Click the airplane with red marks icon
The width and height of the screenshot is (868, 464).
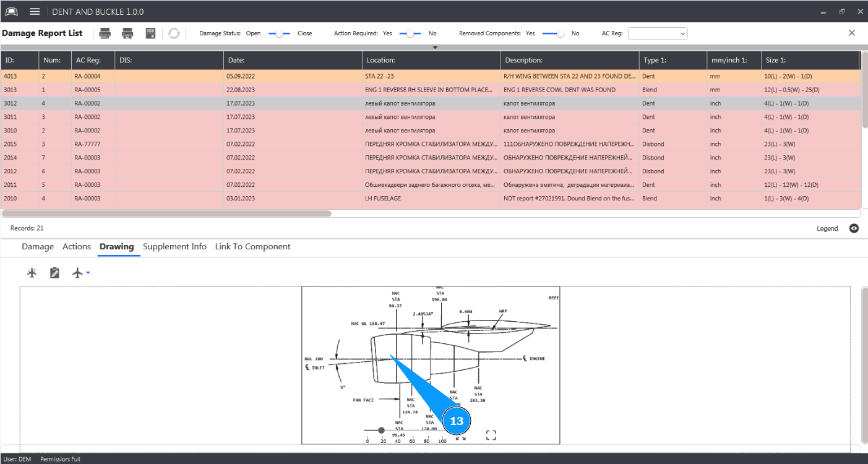coord(32,273)
